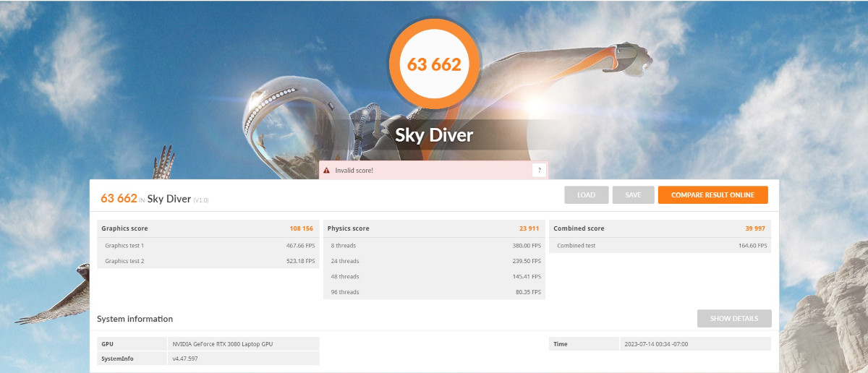Click the 8 threads result row
Image resolution: width=868 pixels, height=373 pixels.
click(433, 246)
